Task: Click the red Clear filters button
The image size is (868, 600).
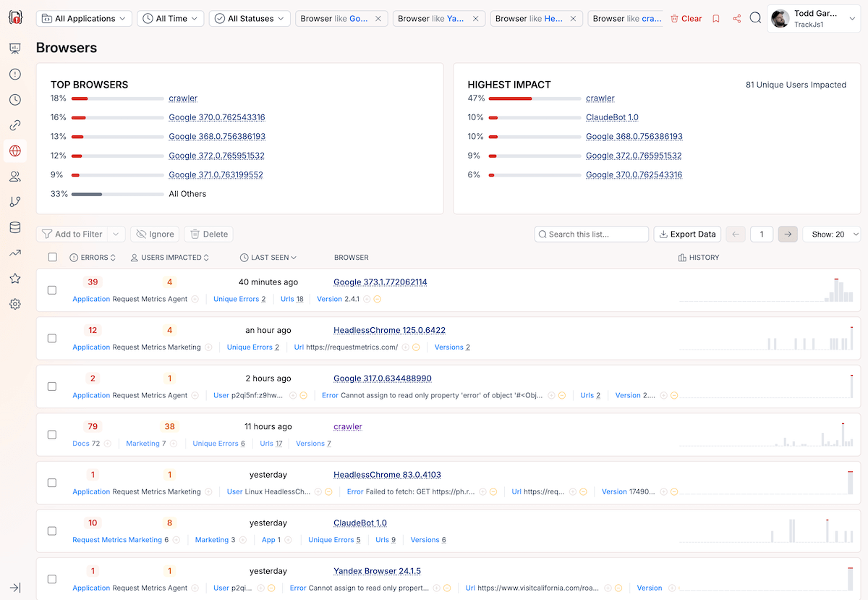Action: pos(686,19)
